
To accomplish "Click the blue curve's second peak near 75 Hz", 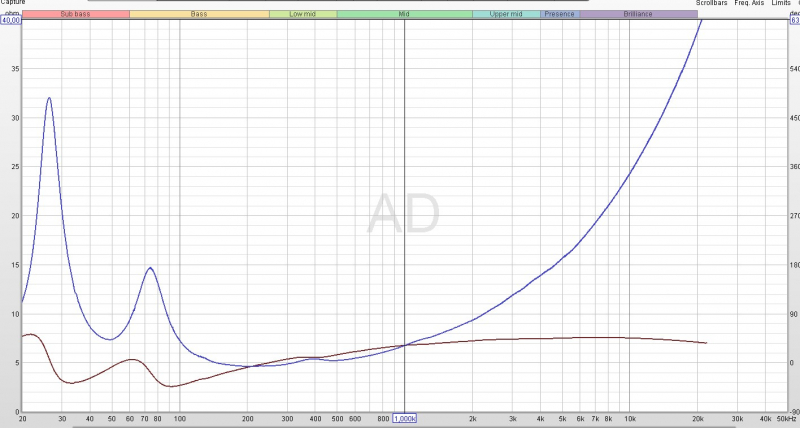I will pos(150,268).
